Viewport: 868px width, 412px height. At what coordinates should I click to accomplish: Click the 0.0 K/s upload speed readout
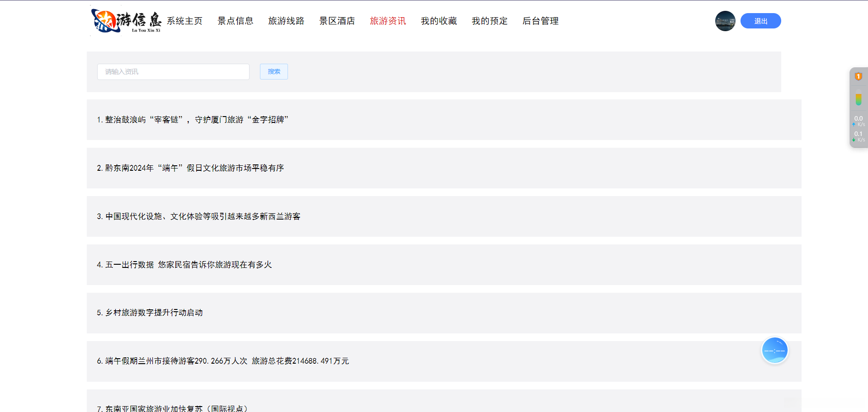859,121
